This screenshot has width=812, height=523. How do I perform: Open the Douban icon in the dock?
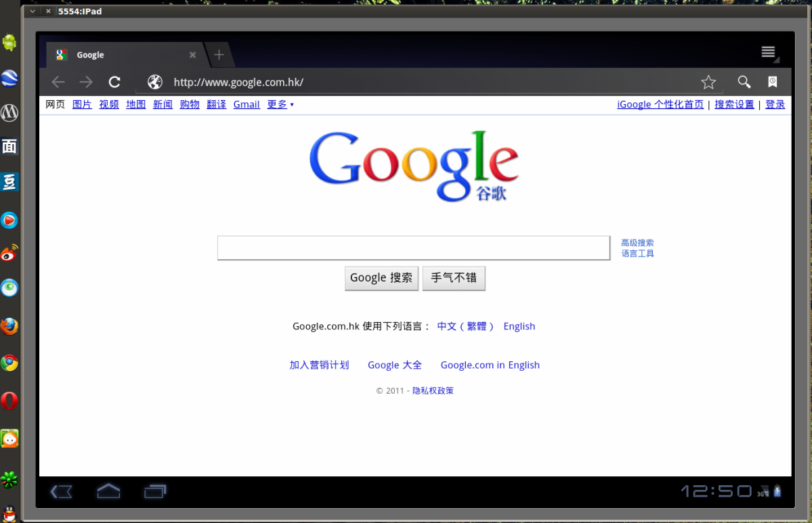[x=9, y=181]
